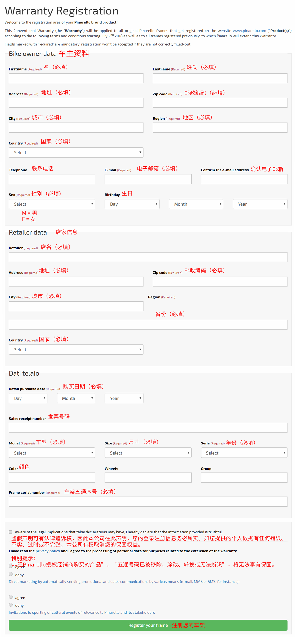
Task: Click the Lastname input field
Action: pyautogui.click(x=220, y=78)
